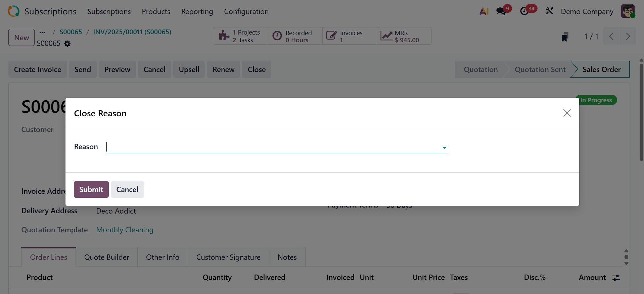The width and height of the screenshot is (644, 294).
Task: Click the gear icon next to S00065
Action: pos(67,44)
